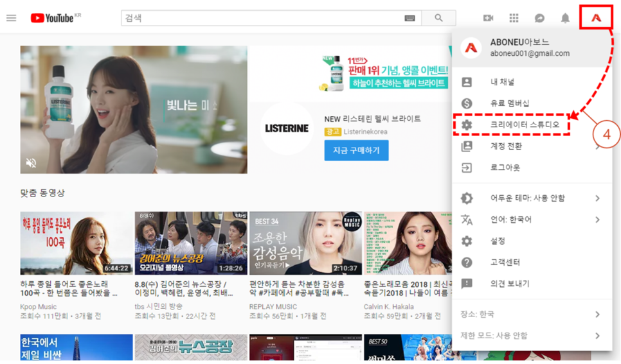Open the Kpop Music channel link
Viewport: 621px width, 364px height.
click(39, 307)
